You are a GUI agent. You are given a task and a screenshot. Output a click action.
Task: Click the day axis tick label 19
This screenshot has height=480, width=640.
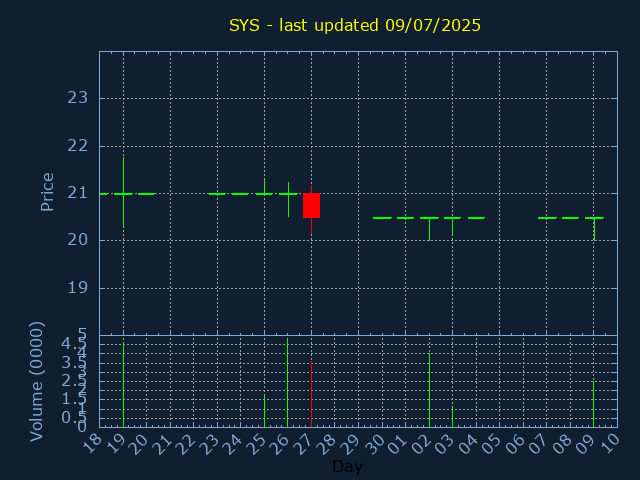tap(117, 443)
